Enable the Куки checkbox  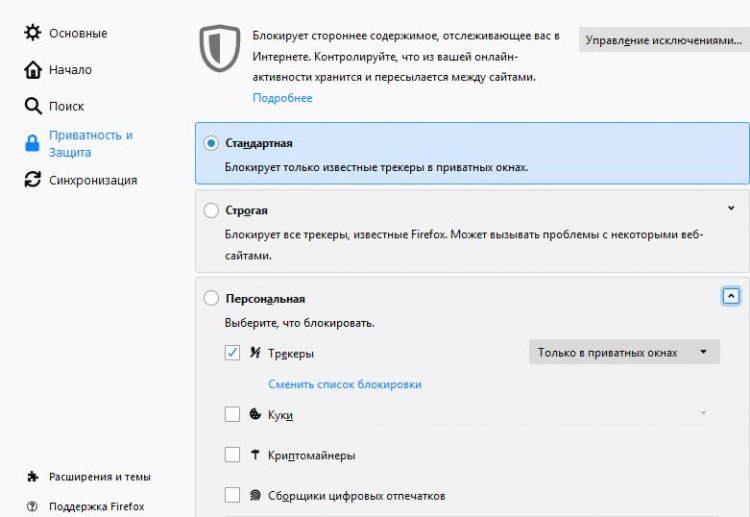(232, 414)
